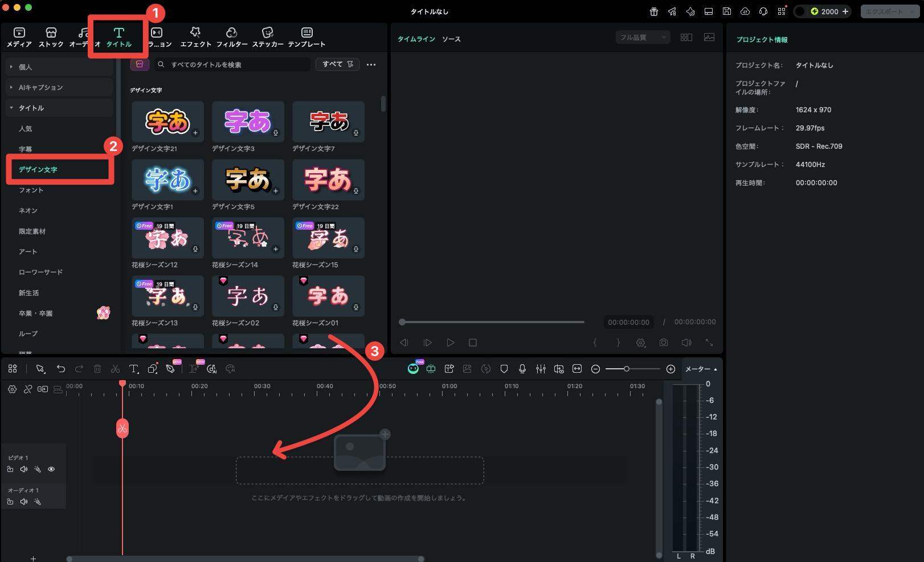The width and height of the screenshot is (924, 562).
Task: Click the undo arrow in timeline toolbar
Action: click(x=61, y=369)
